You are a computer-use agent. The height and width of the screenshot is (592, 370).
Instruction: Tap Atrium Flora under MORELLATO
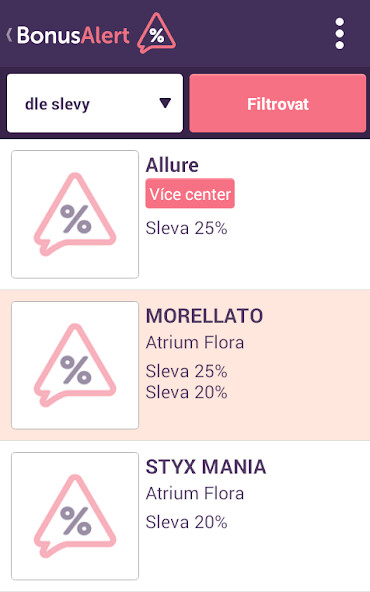(x=195, y=342)
